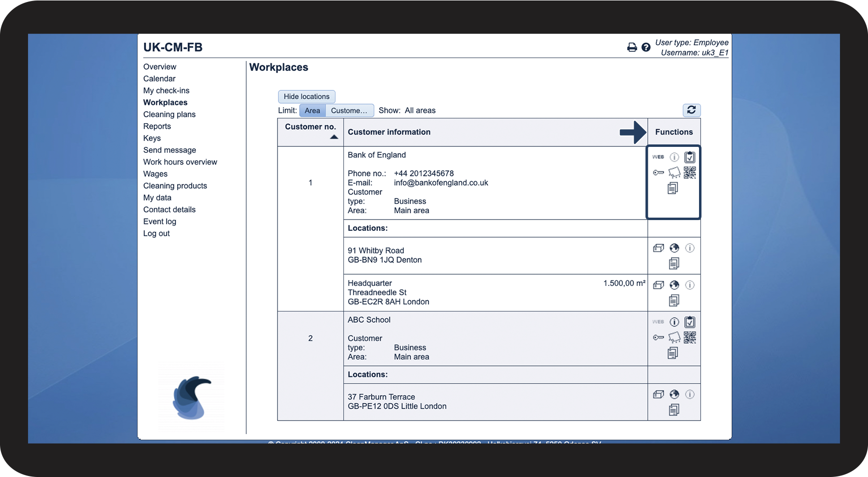The width and height of the screenshot is (868, 477).
Task: Open the floor plan icon for ABC School
Action: point(674,337)
